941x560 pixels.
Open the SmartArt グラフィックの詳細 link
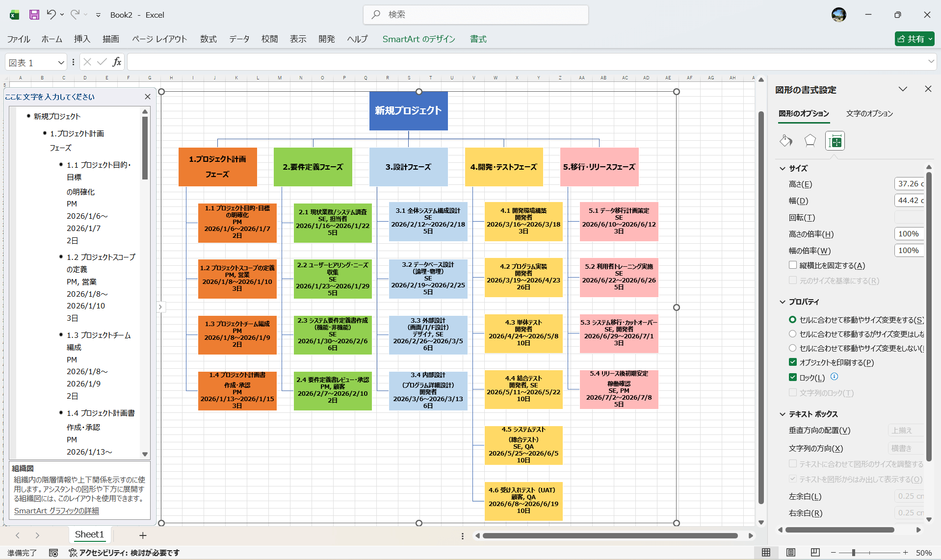pyautogui.click(x=56, y=510)
